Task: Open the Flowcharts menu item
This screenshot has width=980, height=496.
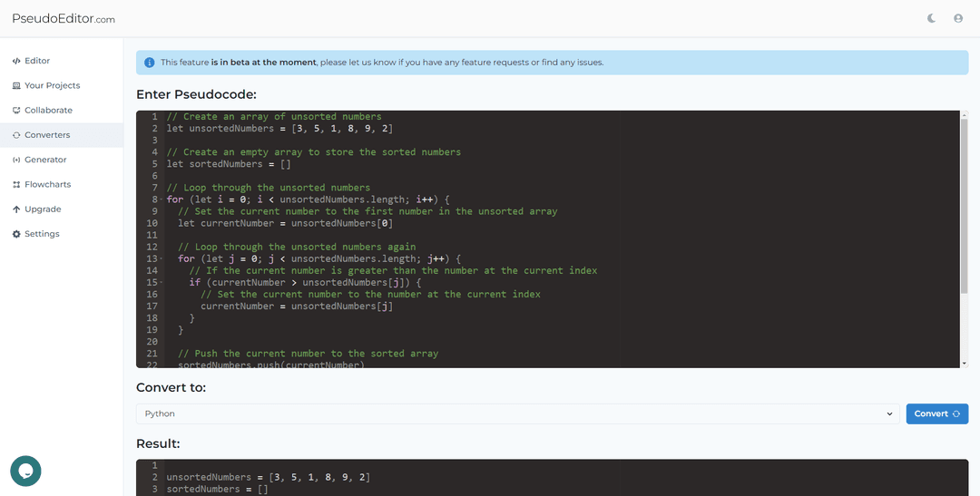Action: 47,185
